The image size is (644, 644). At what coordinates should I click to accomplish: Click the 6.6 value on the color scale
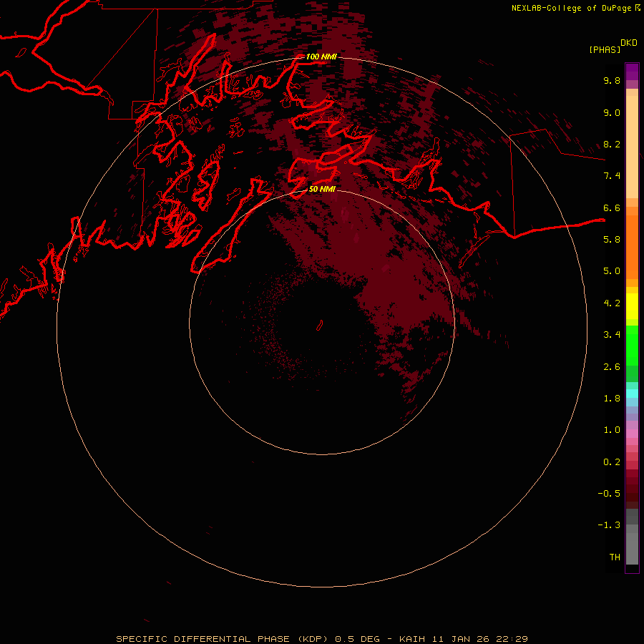(612, 208)
